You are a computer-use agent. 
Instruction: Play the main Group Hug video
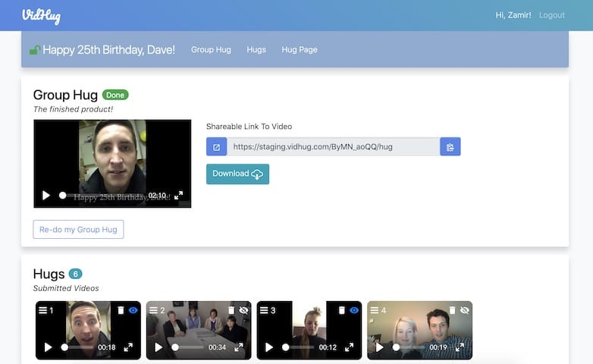coord(46,195)
